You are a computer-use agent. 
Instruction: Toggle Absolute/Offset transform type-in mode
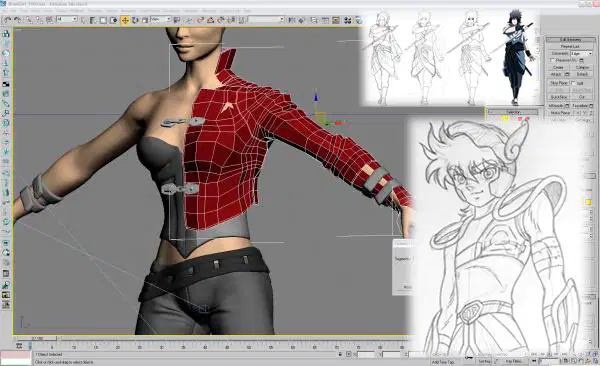pos(349,355)
